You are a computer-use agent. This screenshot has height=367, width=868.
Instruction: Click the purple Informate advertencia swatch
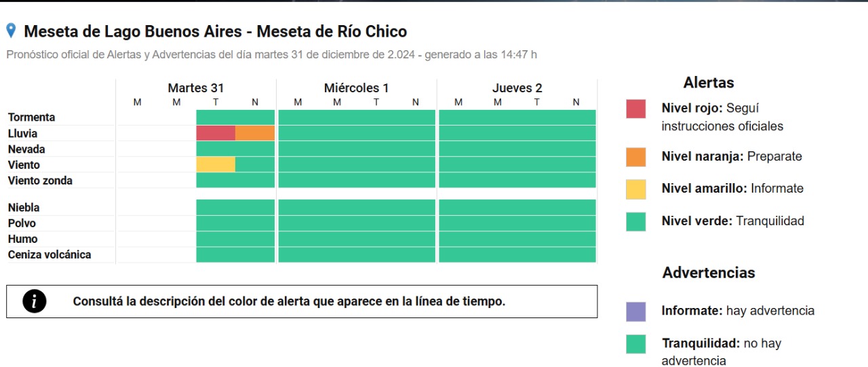pyautogui.click(x=636, y=311)
